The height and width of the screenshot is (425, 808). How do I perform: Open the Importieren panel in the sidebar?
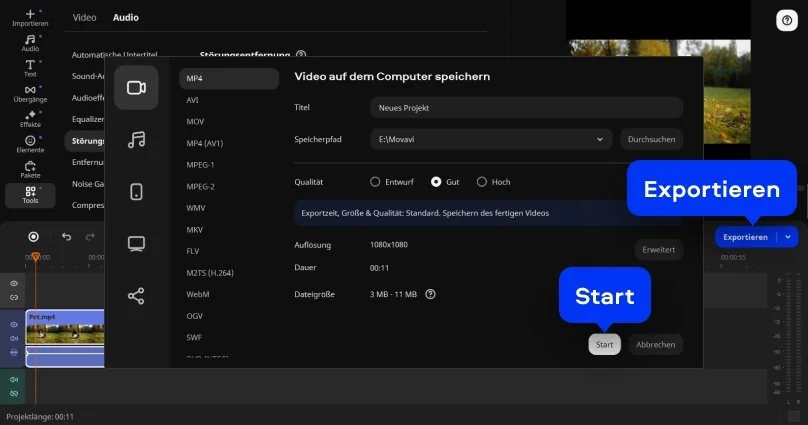tap(30, 18)
